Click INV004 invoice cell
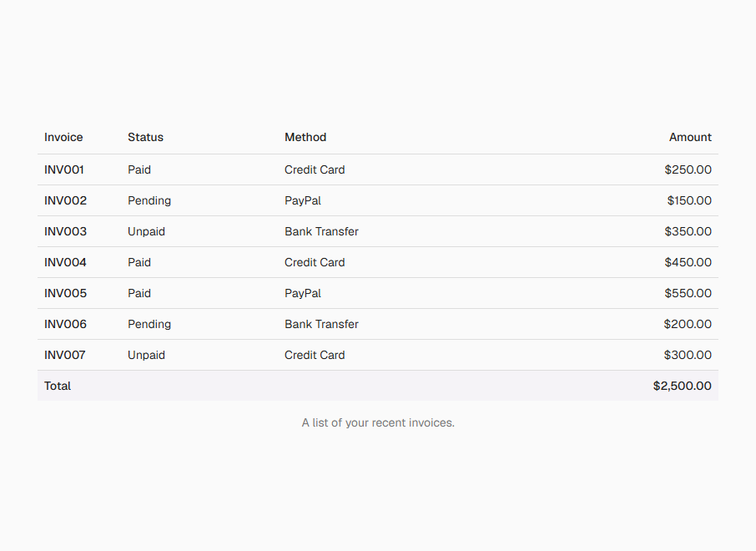The image size is (756, 551). pos(66,262)
